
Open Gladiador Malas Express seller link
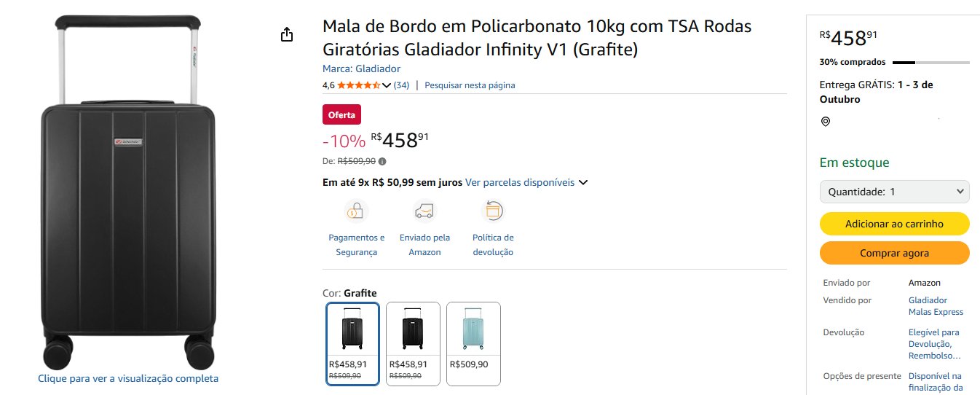tap(936, 306)
